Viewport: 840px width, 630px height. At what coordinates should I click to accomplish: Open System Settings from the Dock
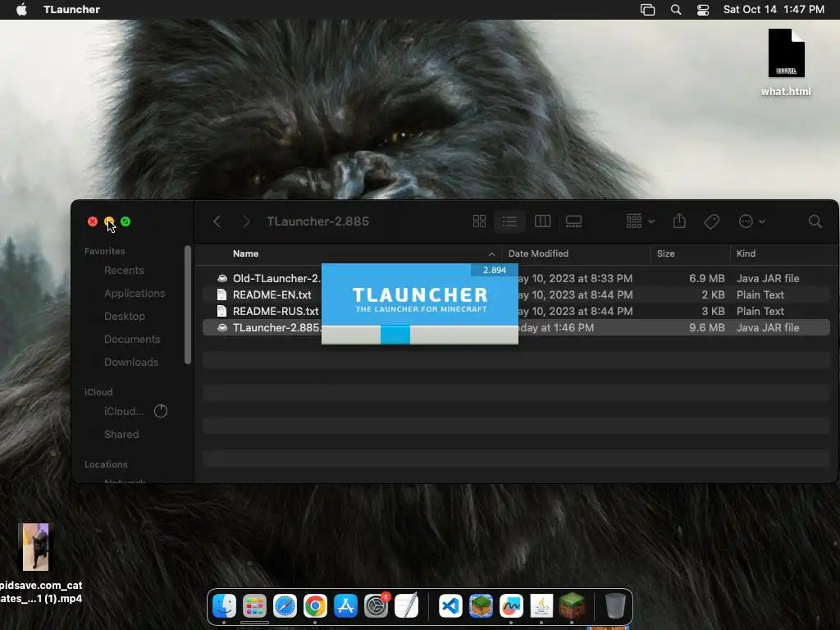[x=376, y=606]
